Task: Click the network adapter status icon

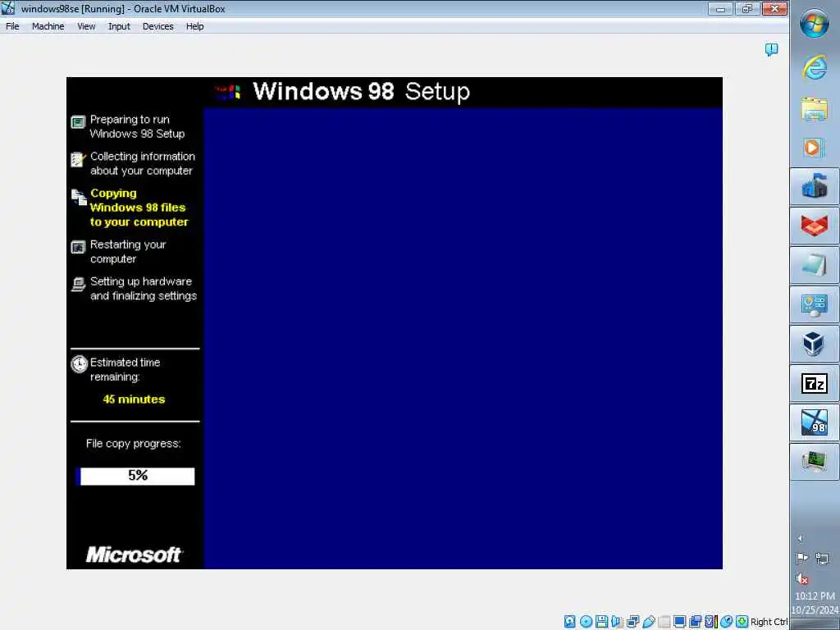Action: point(632,622)
